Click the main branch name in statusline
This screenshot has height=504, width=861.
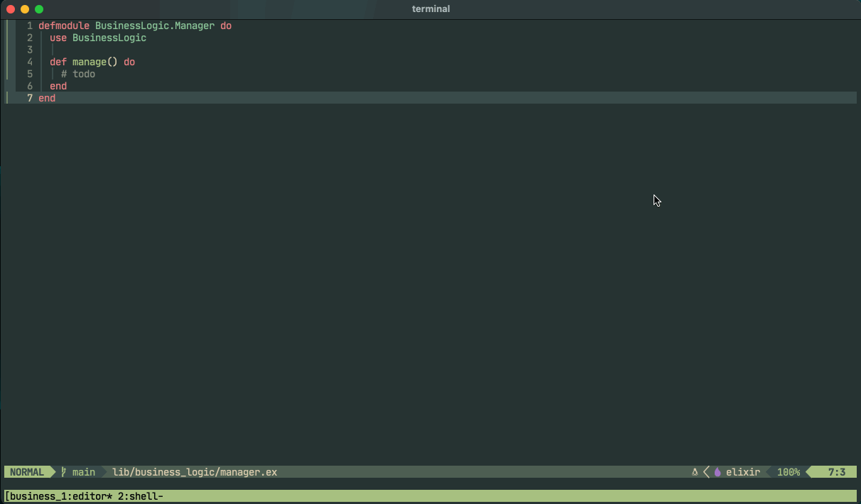(x=84, y=472)
